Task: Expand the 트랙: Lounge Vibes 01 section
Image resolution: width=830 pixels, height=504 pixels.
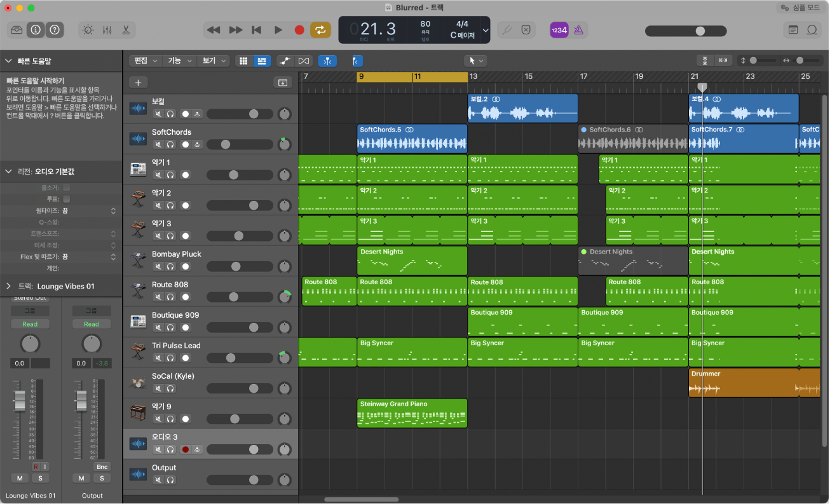Action: click(9, 286)
